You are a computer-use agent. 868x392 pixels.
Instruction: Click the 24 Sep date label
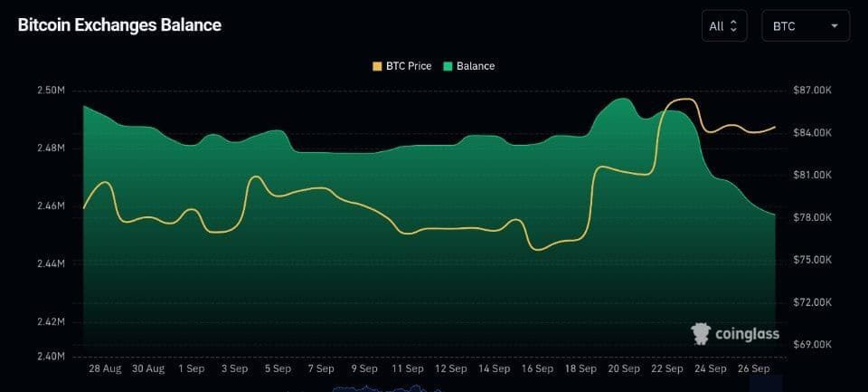point(709,368)
